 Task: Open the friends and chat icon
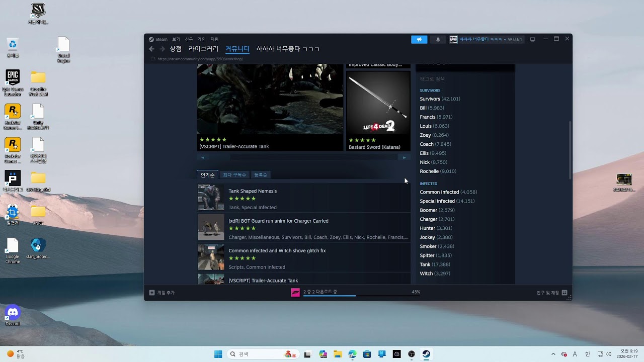(x=565, y=292)
